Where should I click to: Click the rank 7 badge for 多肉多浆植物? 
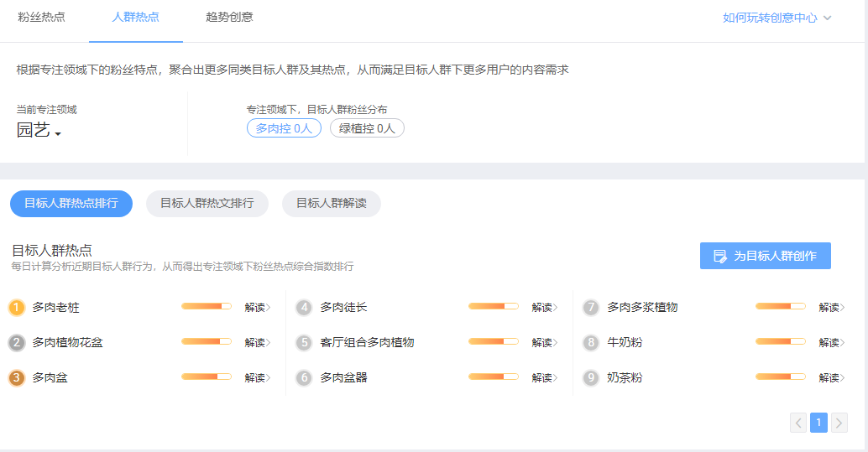point(591,308)
